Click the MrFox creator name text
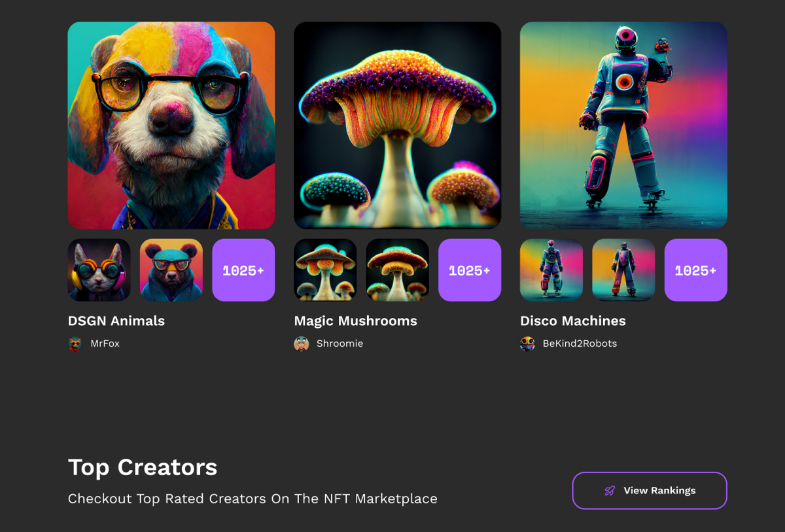This screenshot has width=785, height=532. (105, 343)
